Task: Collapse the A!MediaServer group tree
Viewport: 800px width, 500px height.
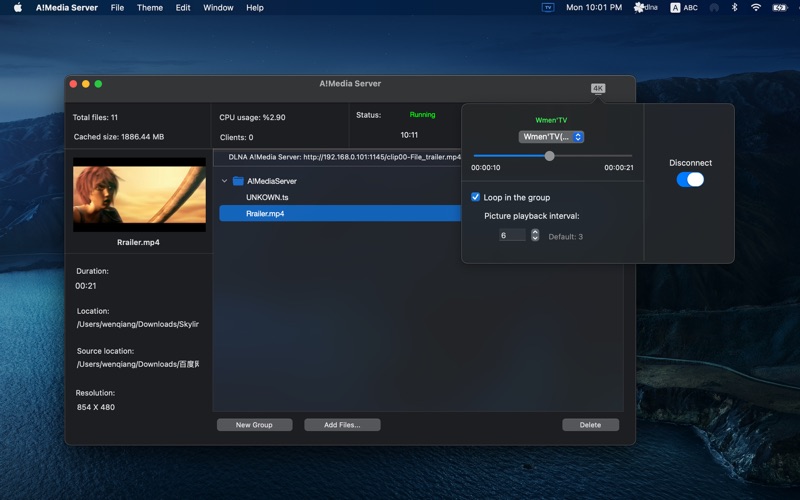Action: coord(224,181)
